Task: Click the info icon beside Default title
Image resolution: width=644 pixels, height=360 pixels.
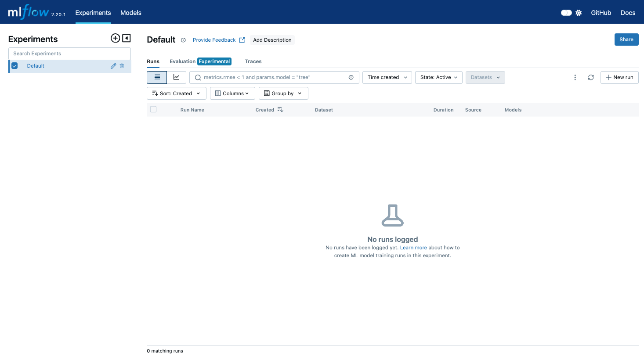Action: (x=183, y=40)
